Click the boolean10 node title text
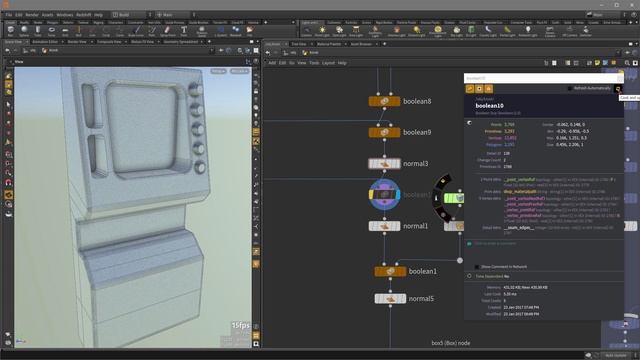The image size is (640, 360). pos(489,106)
